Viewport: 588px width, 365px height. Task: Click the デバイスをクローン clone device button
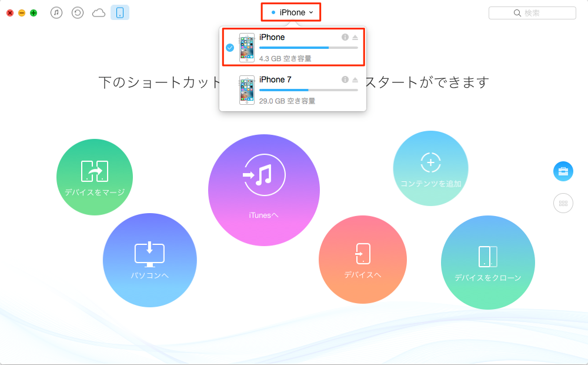(x=488, y=263)
